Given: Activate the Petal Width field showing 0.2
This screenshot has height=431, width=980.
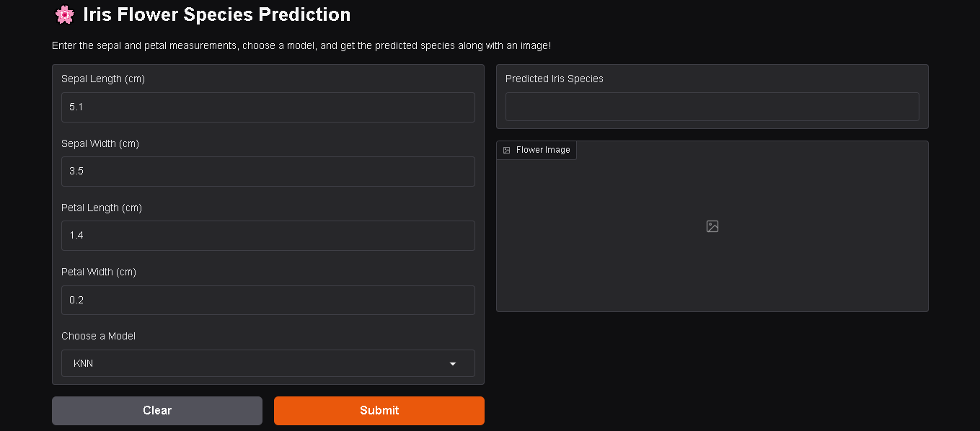Looking at the screenshot, I should pos(268,300).
